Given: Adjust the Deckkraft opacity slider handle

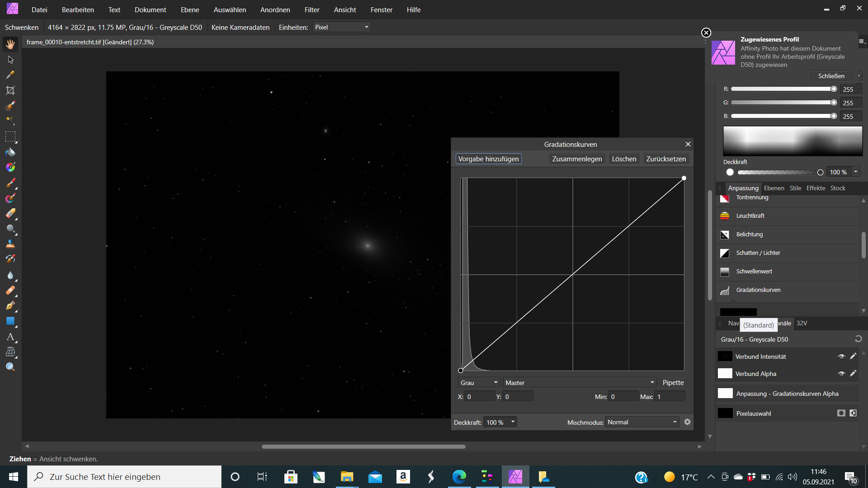Looking at the screenshot, I should click(x=820, y=172).
